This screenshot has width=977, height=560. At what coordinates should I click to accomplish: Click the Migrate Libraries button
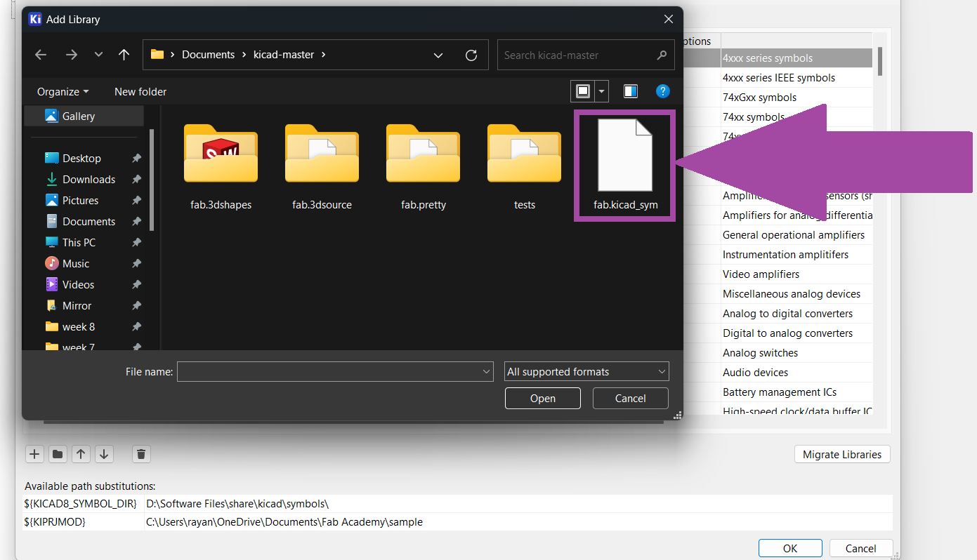(x=841, y=454)
